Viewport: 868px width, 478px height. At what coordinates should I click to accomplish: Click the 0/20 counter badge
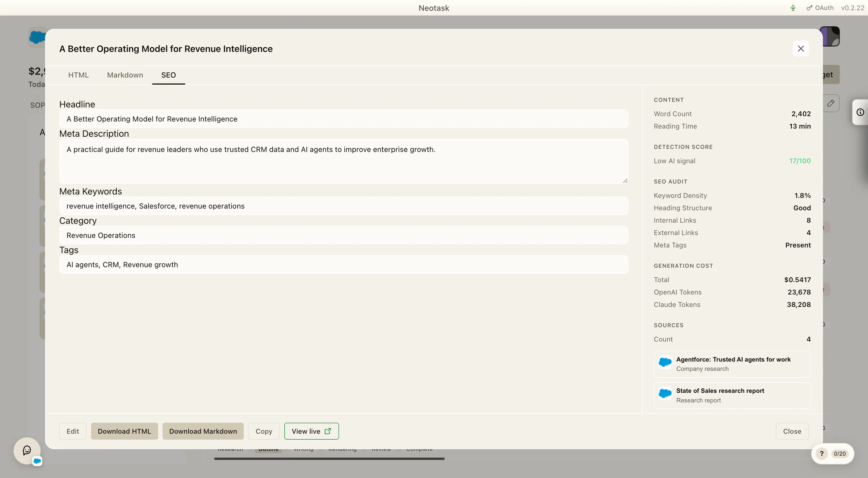point(840,454)
